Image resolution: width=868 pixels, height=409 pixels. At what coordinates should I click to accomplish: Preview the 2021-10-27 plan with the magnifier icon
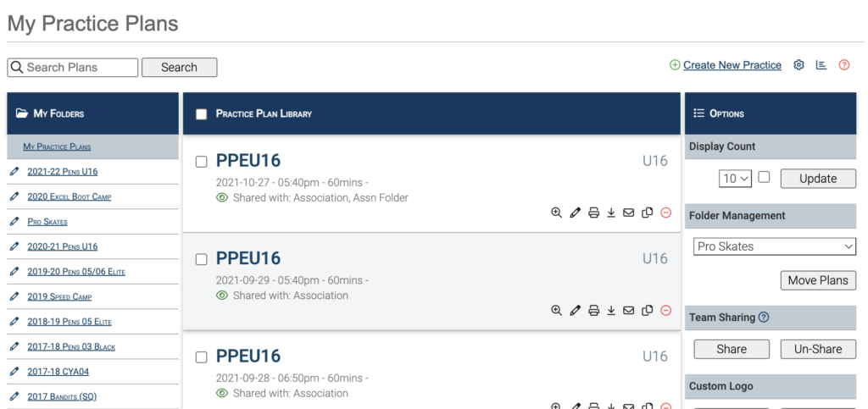click(556, 213)
